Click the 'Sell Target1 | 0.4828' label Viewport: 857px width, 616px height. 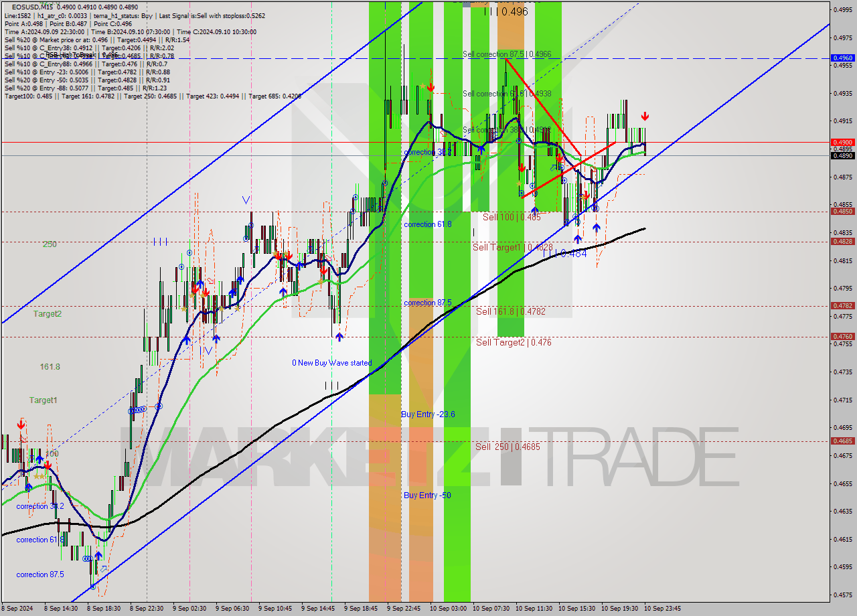coord(513,247)
